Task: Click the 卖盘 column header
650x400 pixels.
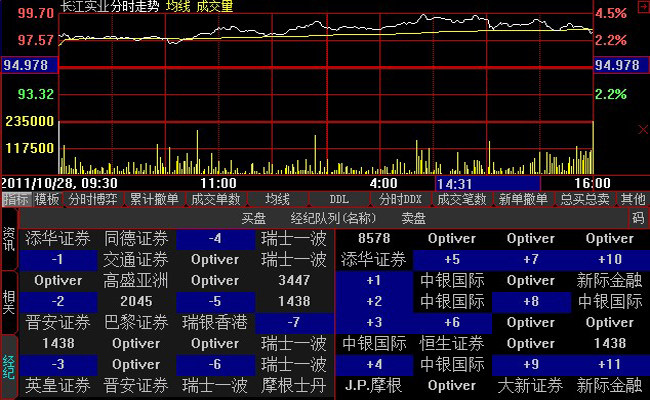Action: point(413,218)
